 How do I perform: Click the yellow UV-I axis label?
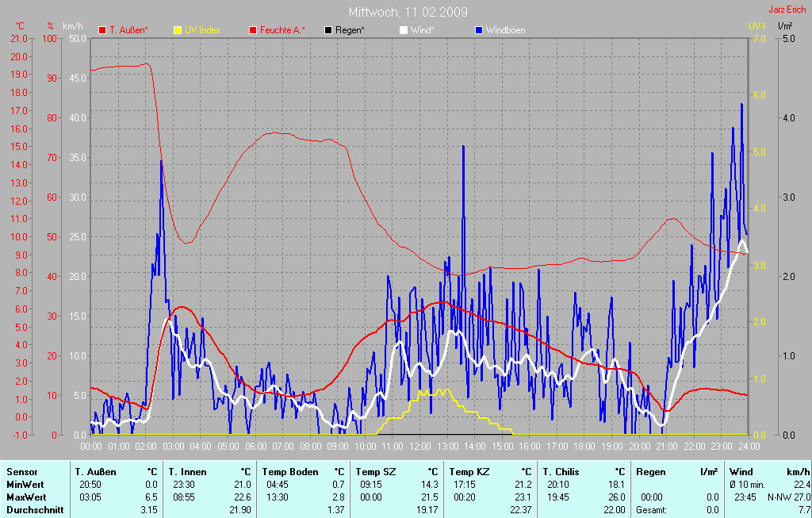click(x=757, y=26)
